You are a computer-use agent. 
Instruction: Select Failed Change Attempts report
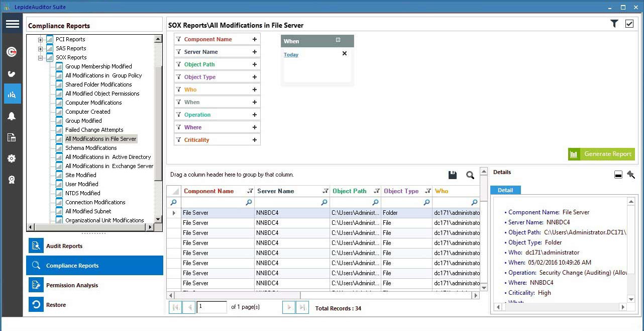coord(94,130)
